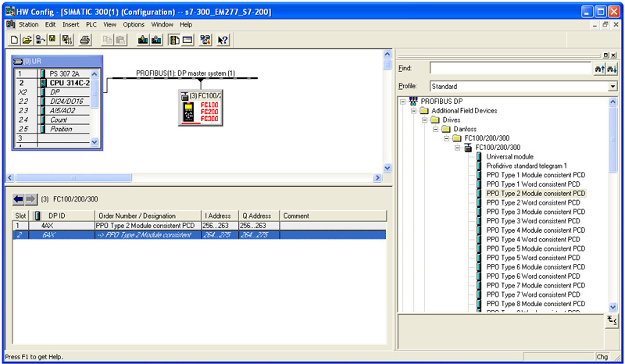625x364 pixels.
Task: Open the PLC menu
Action: pyautogui.click(x=91, y=24)
